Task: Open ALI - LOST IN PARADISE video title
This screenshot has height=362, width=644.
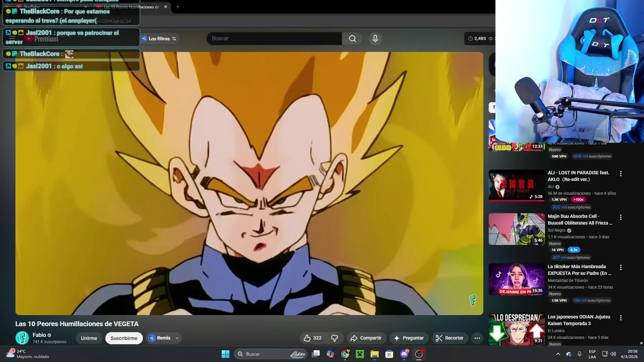Action: point(579,176)
